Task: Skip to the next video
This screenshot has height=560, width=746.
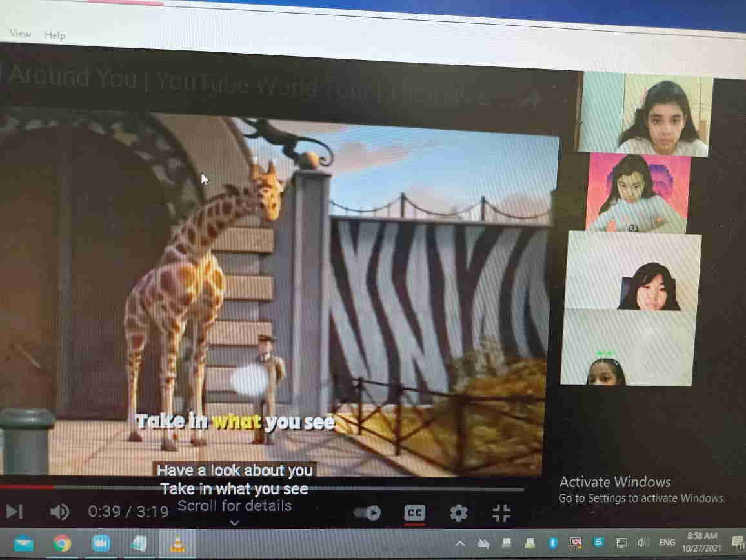Action: point(14,512)
